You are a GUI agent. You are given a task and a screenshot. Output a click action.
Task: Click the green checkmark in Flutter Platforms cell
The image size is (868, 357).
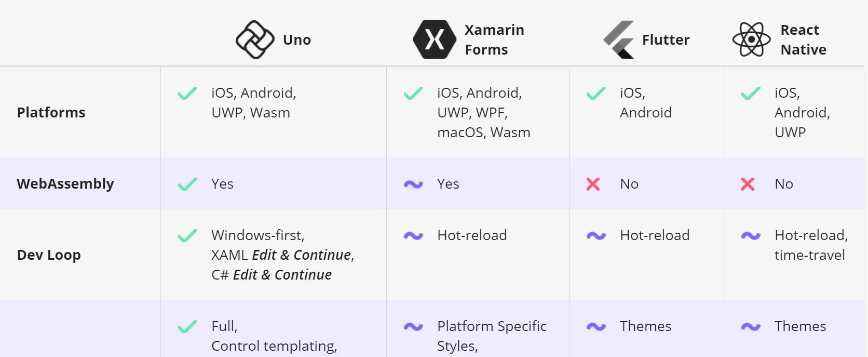click(x=596, y=93)
